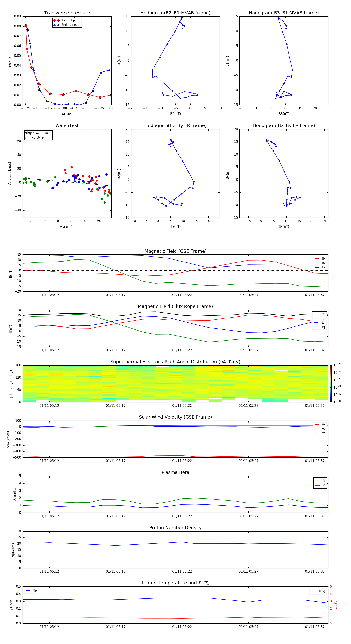Screen dimensions: 351x644
Task: Select the Vz legend entry in Solar Wind plot
Action: [x=320, y=433]
